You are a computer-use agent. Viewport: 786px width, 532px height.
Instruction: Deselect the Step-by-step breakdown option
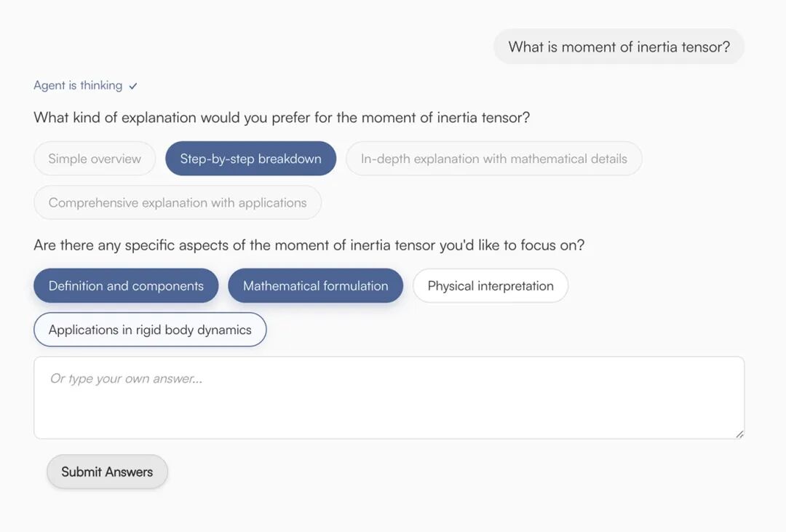pyautogui.click(x=250, y=159)
